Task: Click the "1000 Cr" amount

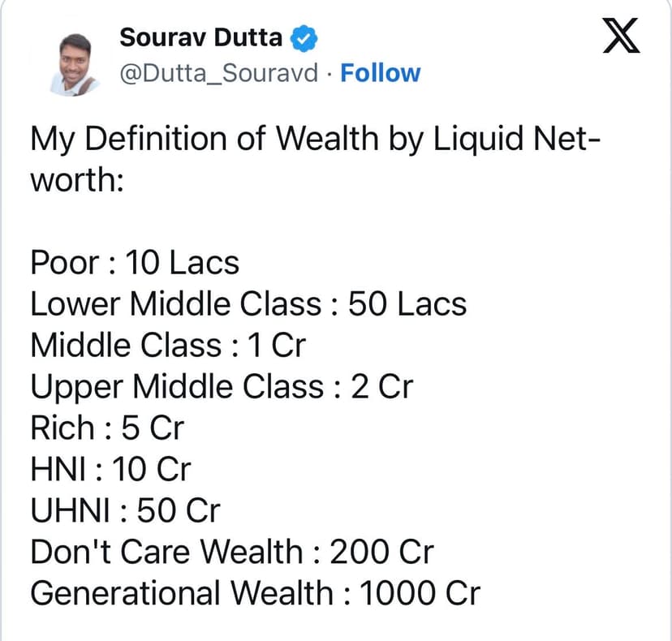Action: click(419, 594)
